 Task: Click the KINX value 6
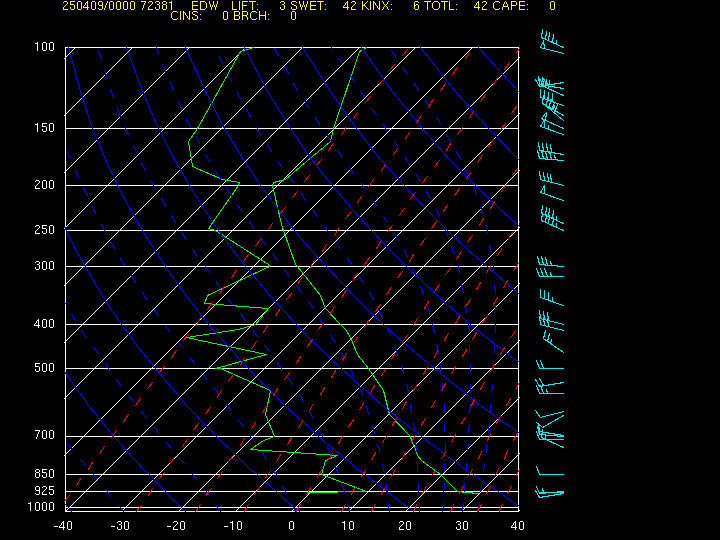click(x=416, y=6)
